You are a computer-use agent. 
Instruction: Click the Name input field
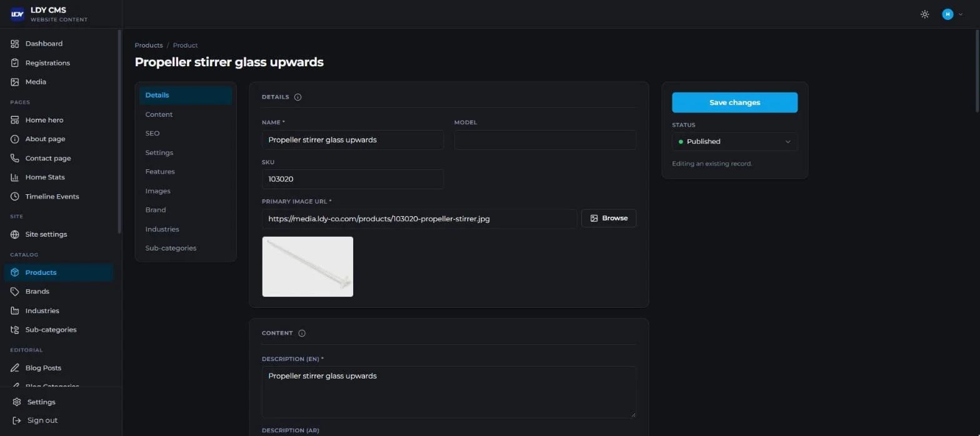click(x=353, y=140)
